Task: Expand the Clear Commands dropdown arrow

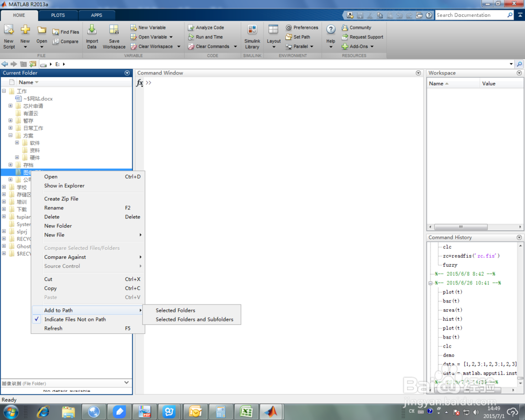Action: click(235, 47)
